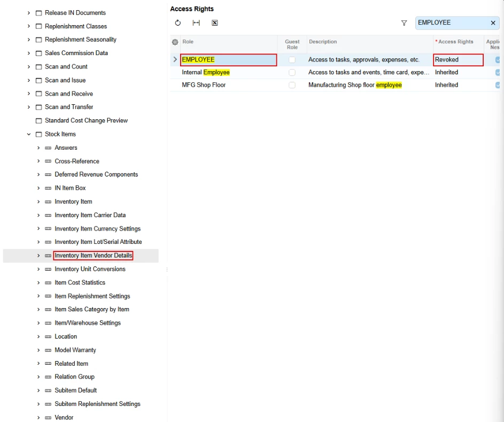
Task: Select Standard Cost Change Preview
Action: 86,121
